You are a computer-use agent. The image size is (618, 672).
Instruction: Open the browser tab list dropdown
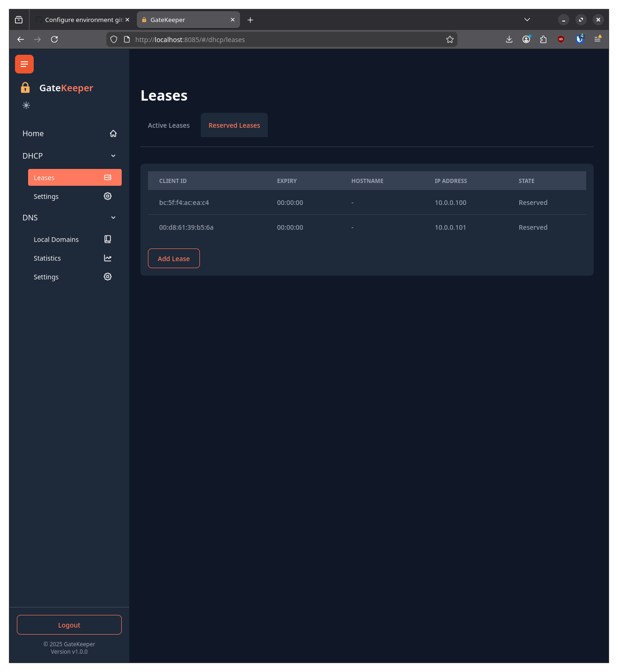tap(527, 20)
